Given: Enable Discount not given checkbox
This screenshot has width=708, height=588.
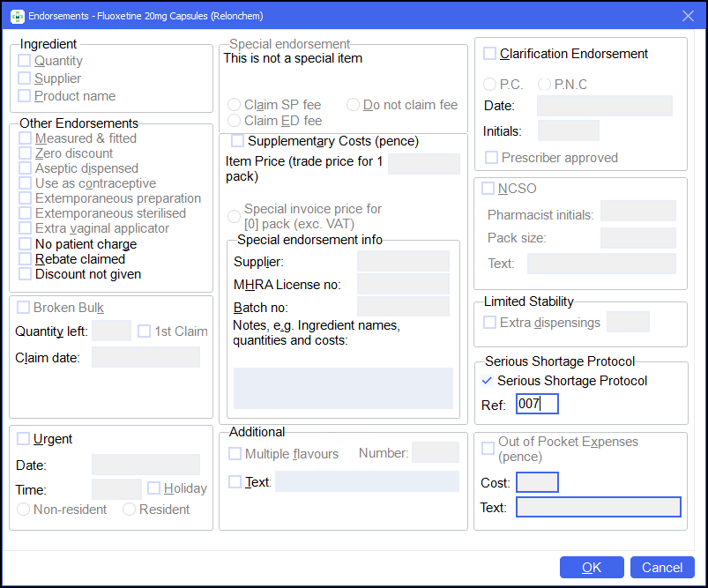Looking at the screenshot, I should [25, 274].
